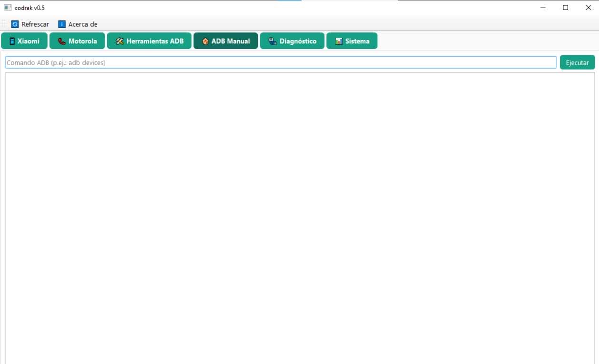Open the Diagnóstico tab
The width and height of the screenshot is (599, 364).
pos(292,41)
